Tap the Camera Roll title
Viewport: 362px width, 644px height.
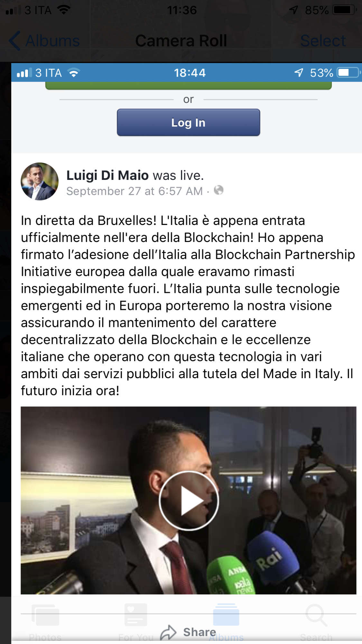pos(181,41)
